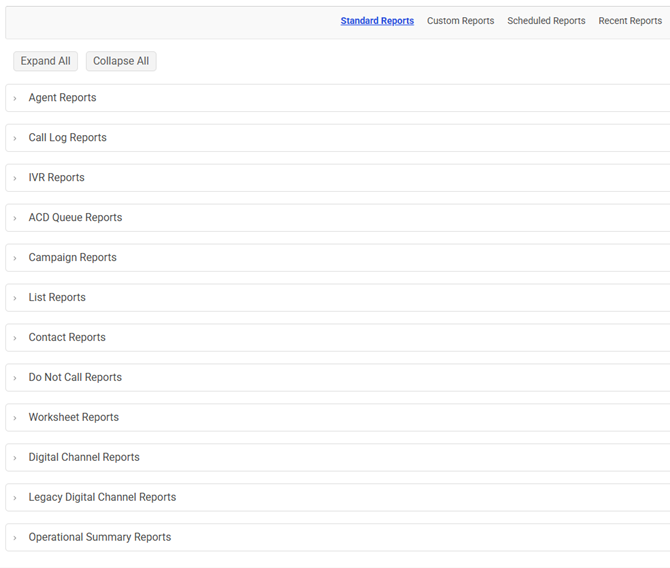Select the Call Log Reports label
This screenshot has height=568, width=670.
pos(68,138)
